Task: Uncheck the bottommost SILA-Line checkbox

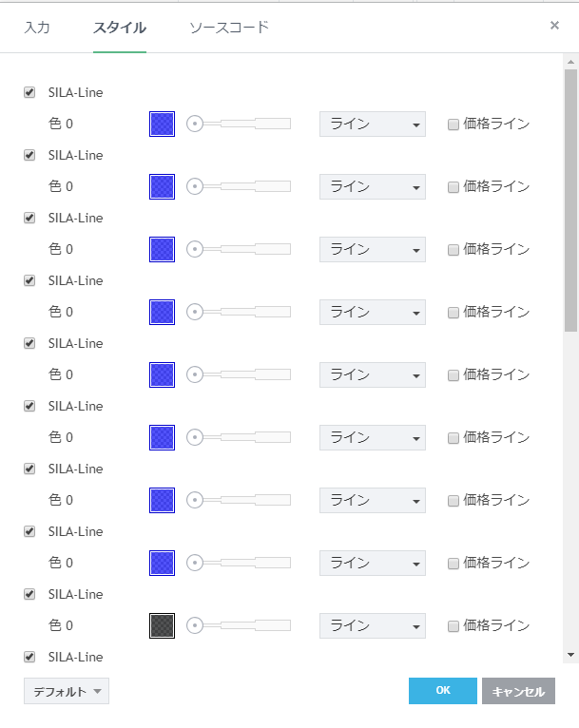Action: (29, 657)
